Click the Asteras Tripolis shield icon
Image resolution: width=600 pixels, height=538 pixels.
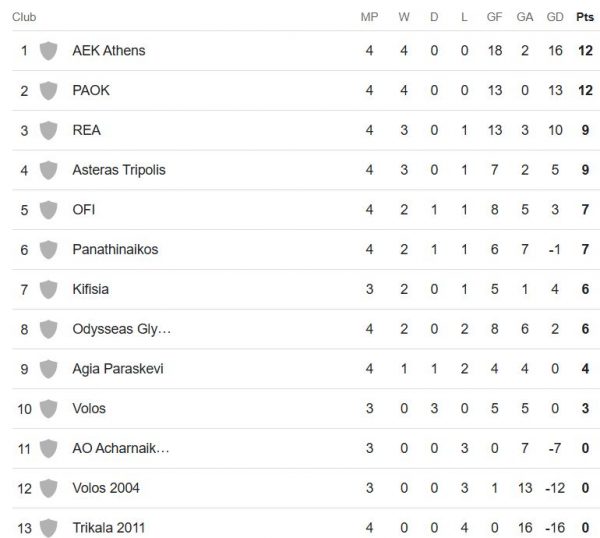[x=47, y=170]
